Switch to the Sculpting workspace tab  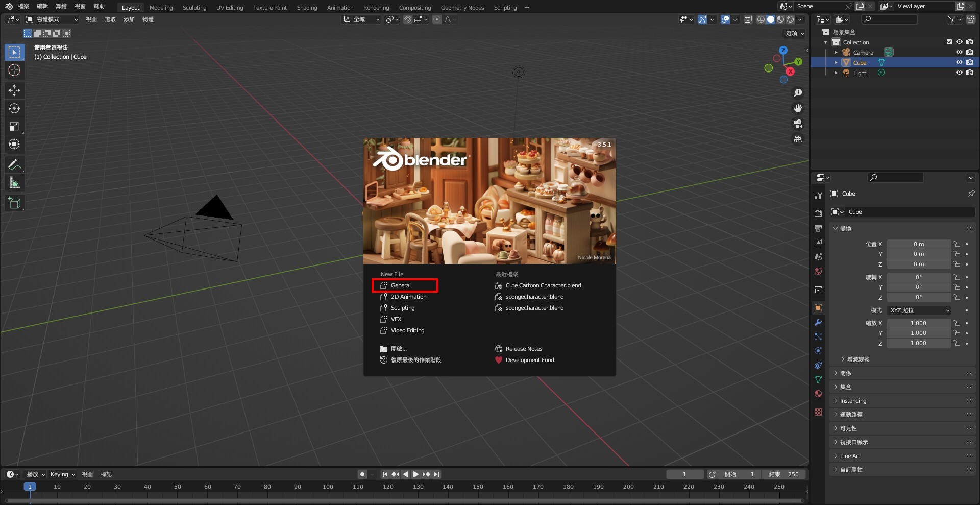pos(194,8)
